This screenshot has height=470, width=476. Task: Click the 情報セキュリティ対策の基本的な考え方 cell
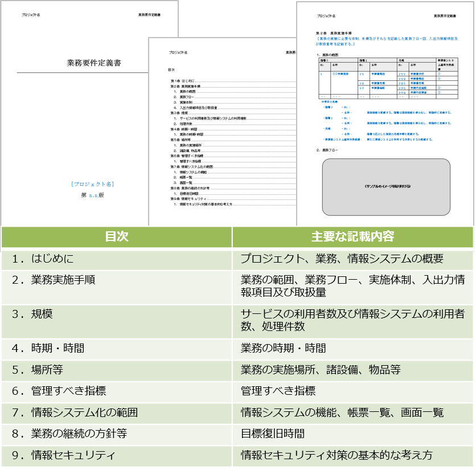click(x=353, y=456)
